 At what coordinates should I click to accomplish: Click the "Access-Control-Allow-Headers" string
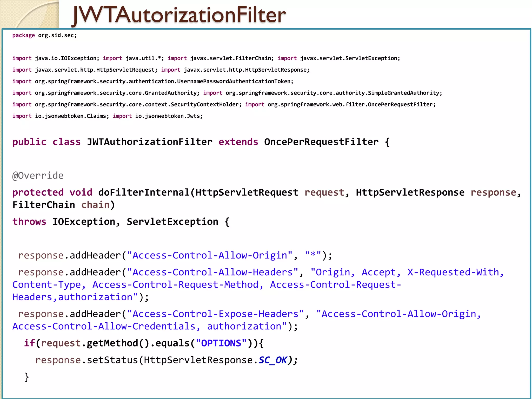(213, 272)
